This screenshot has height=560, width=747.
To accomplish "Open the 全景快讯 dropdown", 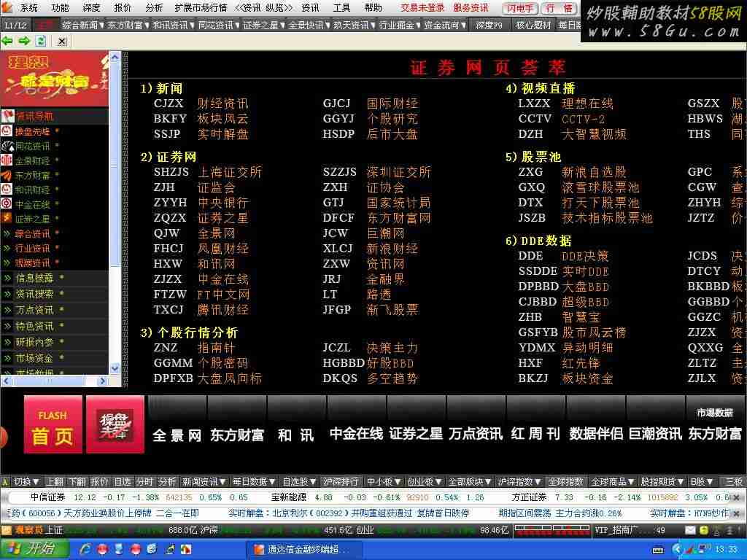I will click(309, 25).
